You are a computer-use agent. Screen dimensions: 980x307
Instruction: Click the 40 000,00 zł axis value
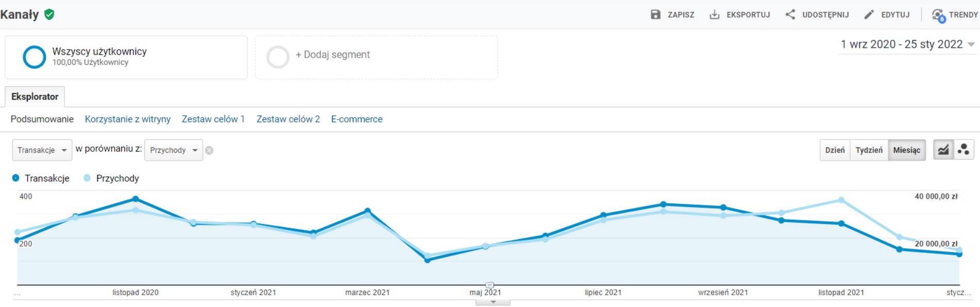pos(936,196)
